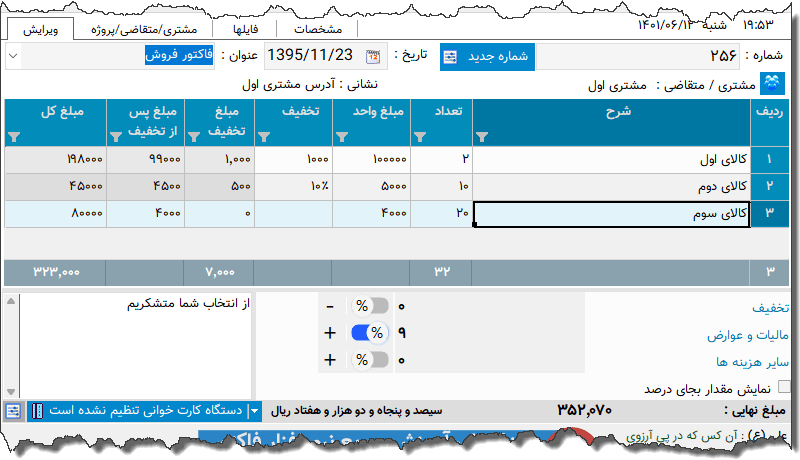Filter the مبلغ کل column
Screen dimensions: 800x460
(x=14, y=137)
